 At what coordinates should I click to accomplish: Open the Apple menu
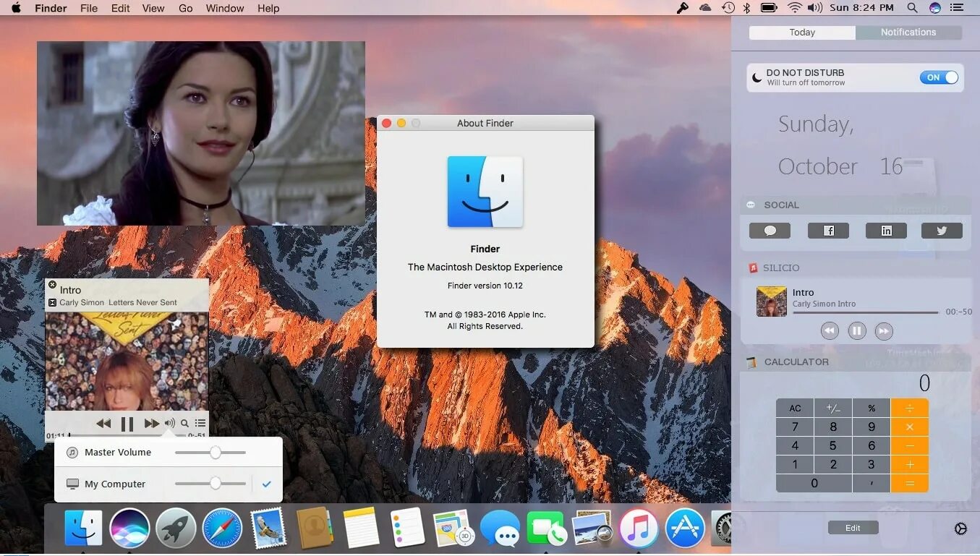click(x=16, y=8)
